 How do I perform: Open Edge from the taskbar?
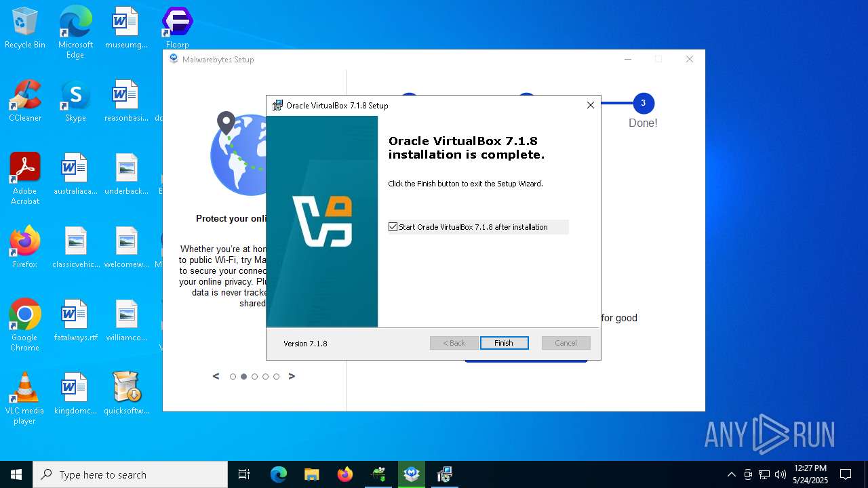click(279, 474)
